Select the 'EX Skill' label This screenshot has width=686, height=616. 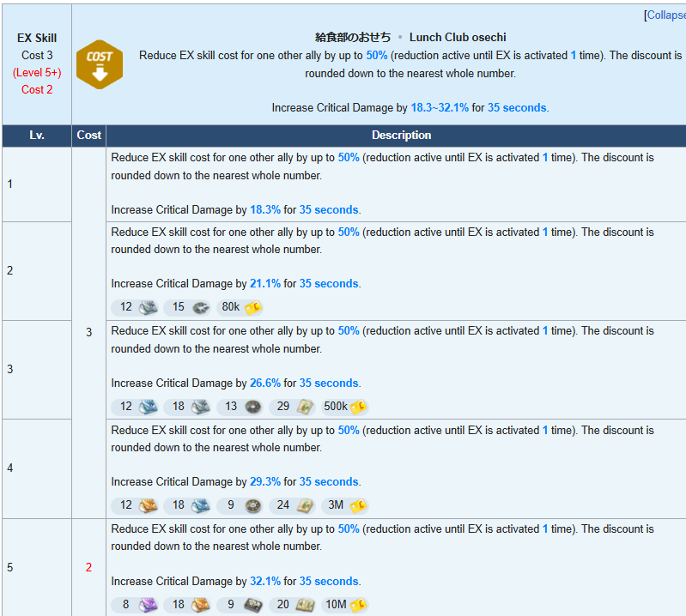(37, 38)
